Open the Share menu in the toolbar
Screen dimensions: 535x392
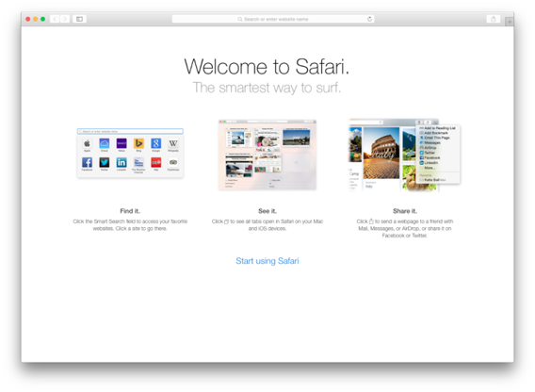click(x=493, y=19)
